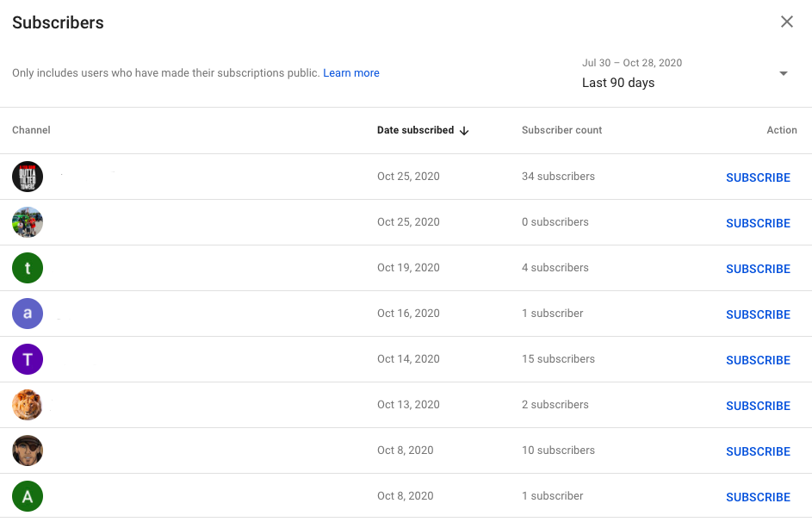Sort by Date subscribed column header
812x522 pixels.
[415, 130]
